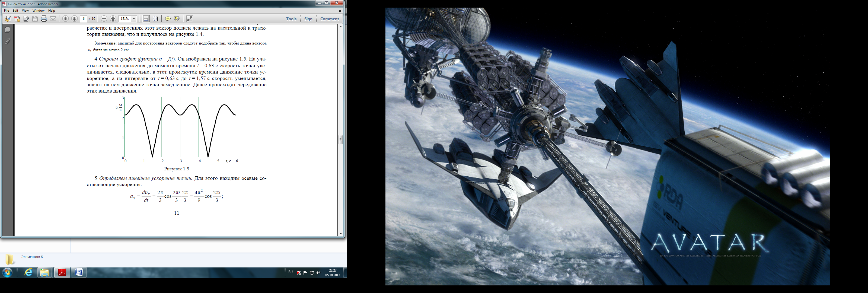Click the Fit Width scrolling mode icon

click(x=146, y=19)
